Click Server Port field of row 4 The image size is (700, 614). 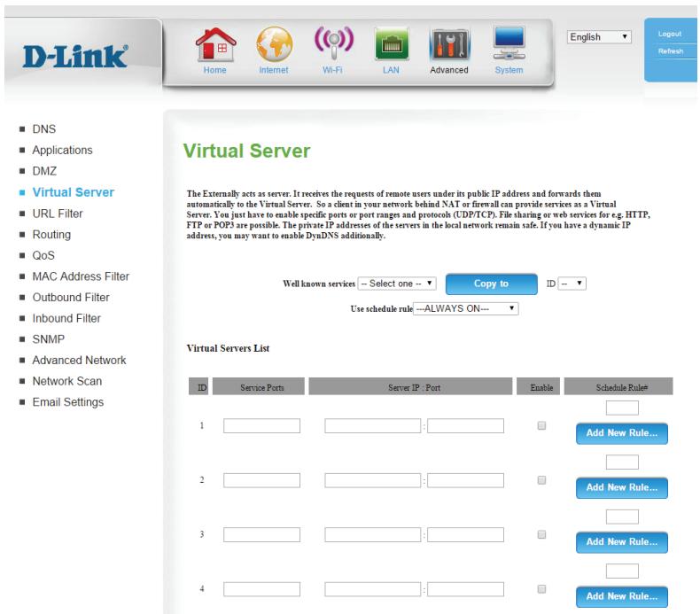coord(465,589)
